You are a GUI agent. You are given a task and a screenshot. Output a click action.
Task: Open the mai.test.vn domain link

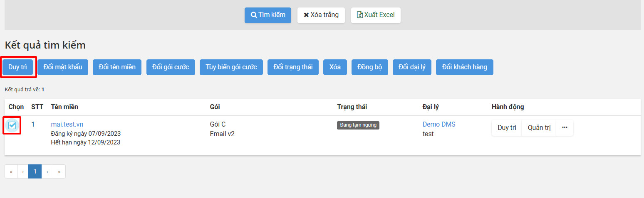pyautogui.click(x=67, y=124)
